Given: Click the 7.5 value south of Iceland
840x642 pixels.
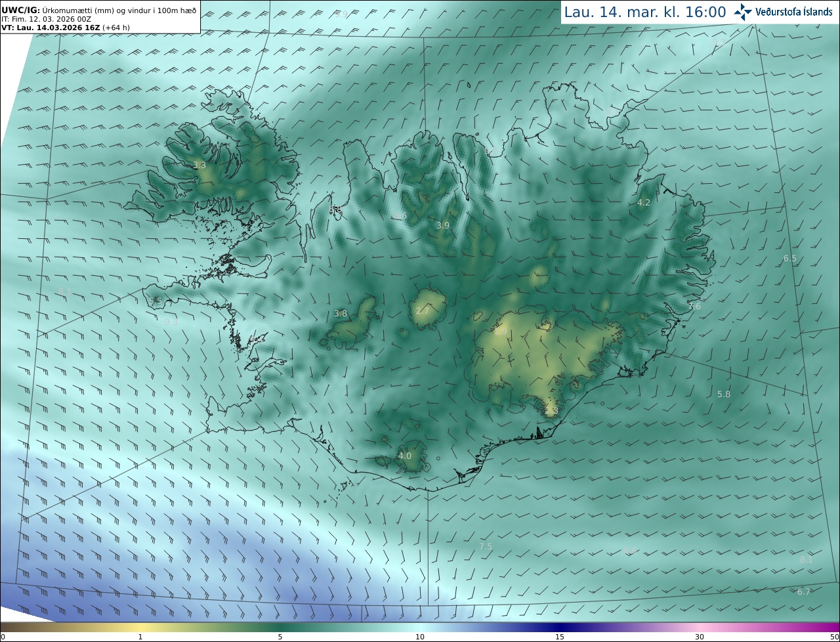Looking at the screenshot, I should tap(486, 546).
